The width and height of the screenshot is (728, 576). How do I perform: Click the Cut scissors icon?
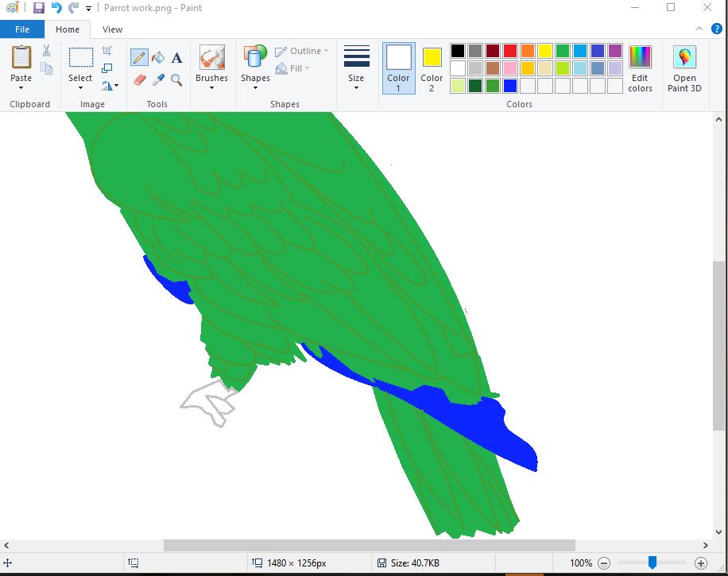[x=46, y=51]
